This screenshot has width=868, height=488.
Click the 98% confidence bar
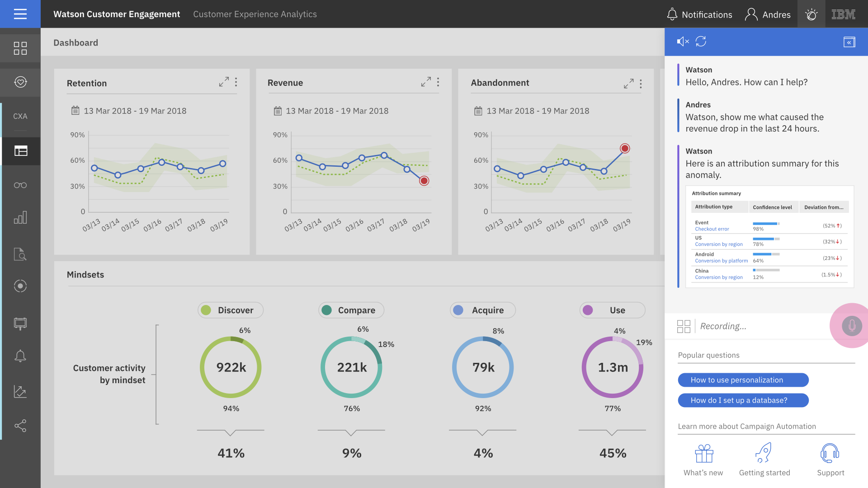point(766,224)
